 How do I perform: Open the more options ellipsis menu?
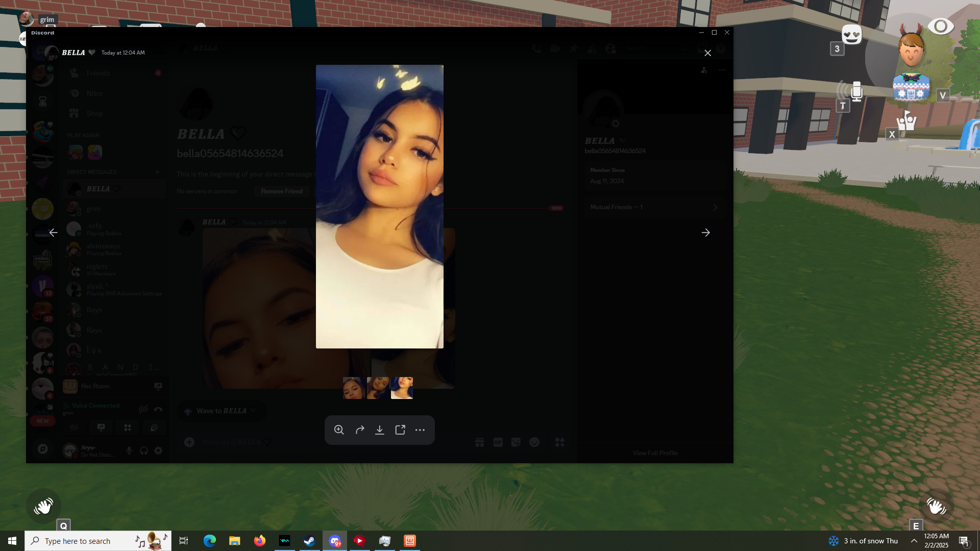(420, 430)
